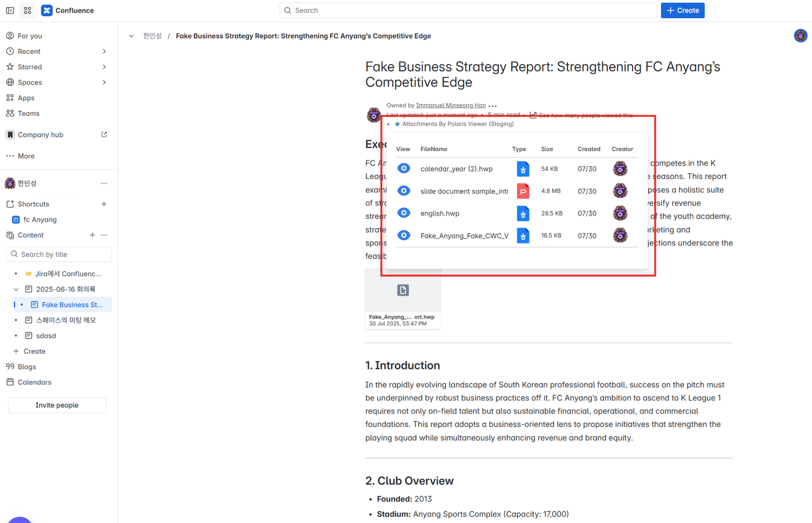Click the plus icon beside Shortcuts
This screenshot has height=523, width=812.
[104, 204]
